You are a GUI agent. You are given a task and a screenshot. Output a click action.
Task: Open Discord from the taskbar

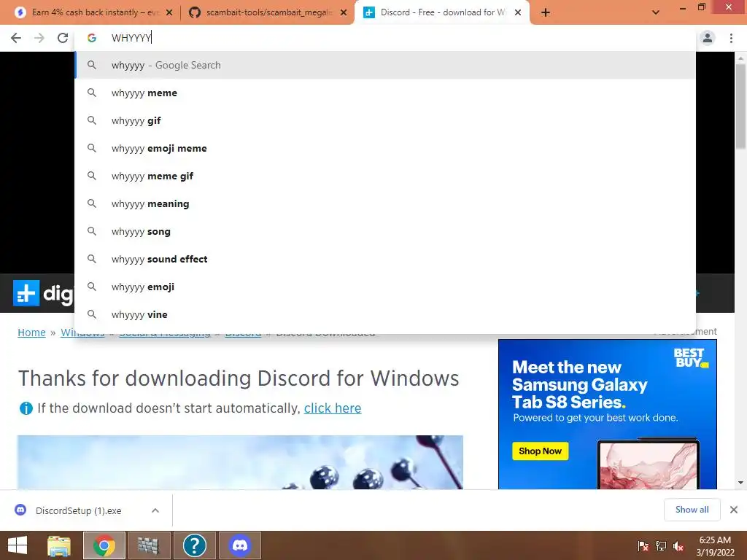(x=239, y=545)
